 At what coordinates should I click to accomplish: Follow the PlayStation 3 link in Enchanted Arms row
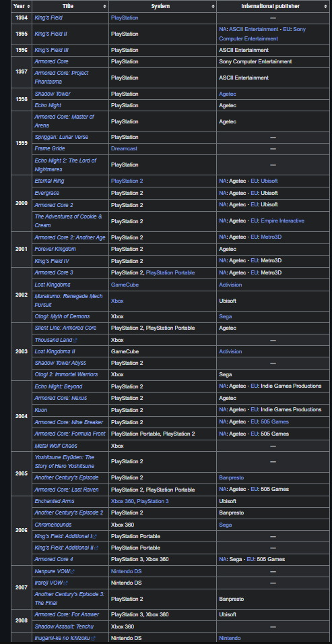click(153, 502)
